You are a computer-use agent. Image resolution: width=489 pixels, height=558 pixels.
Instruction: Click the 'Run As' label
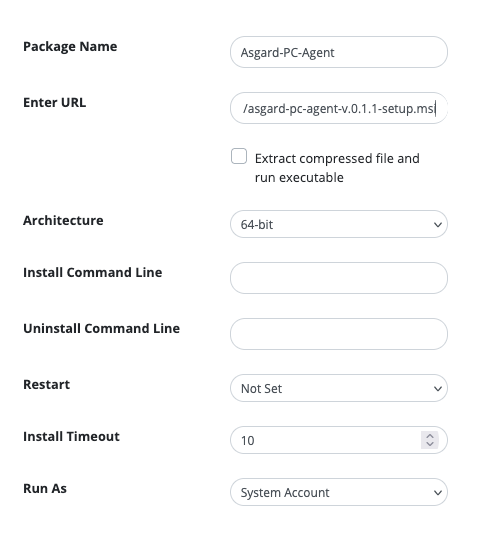[45, 488]
